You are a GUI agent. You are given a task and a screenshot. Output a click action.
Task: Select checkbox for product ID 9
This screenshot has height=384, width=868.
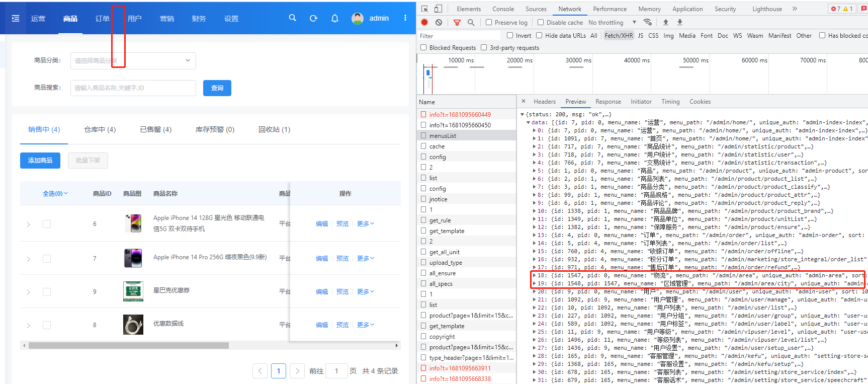point(47,292)
